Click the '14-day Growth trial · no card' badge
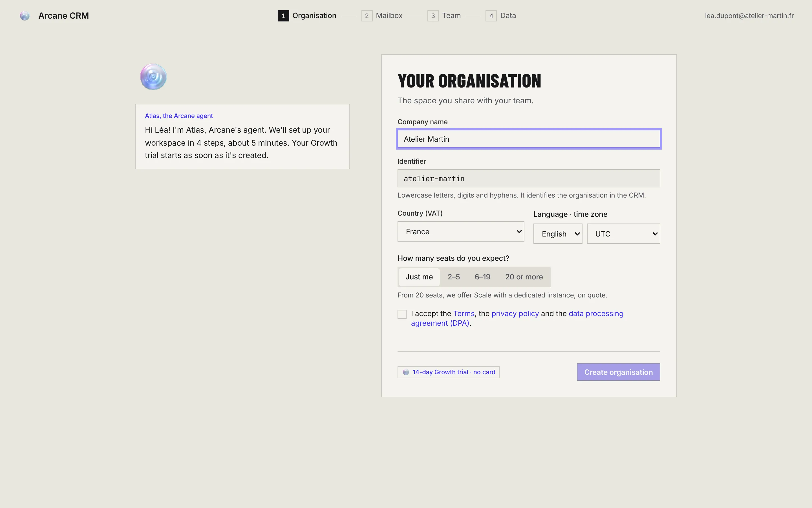The width and height of the screenshot is (812, 508). (448, 372)
